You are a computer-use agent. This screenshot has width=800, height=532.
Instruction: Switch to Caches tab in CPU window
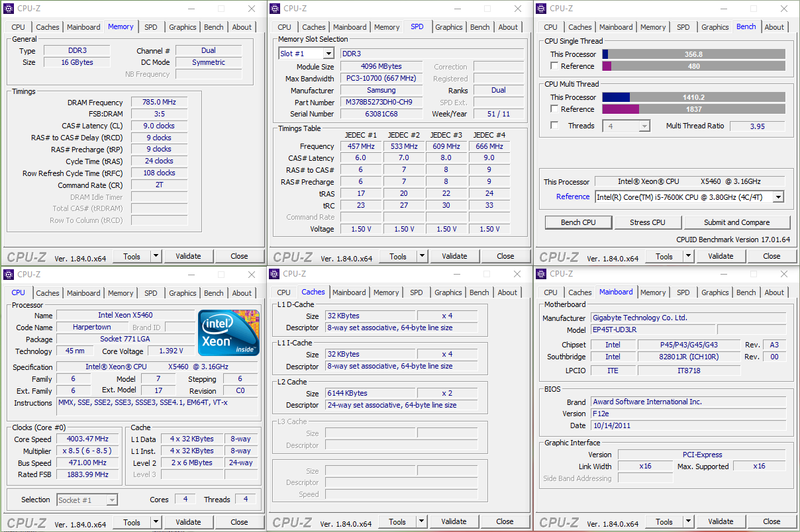pyautogui.click(x=48, y=293)
